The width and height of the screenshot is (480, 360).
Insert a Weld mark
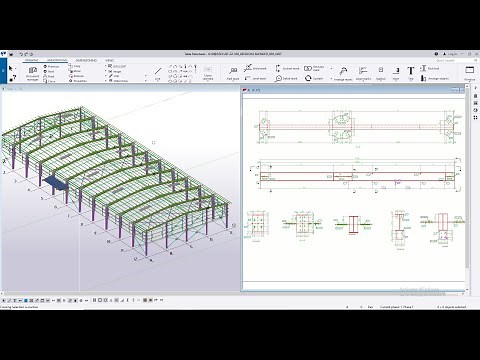(x=255, y=68)
